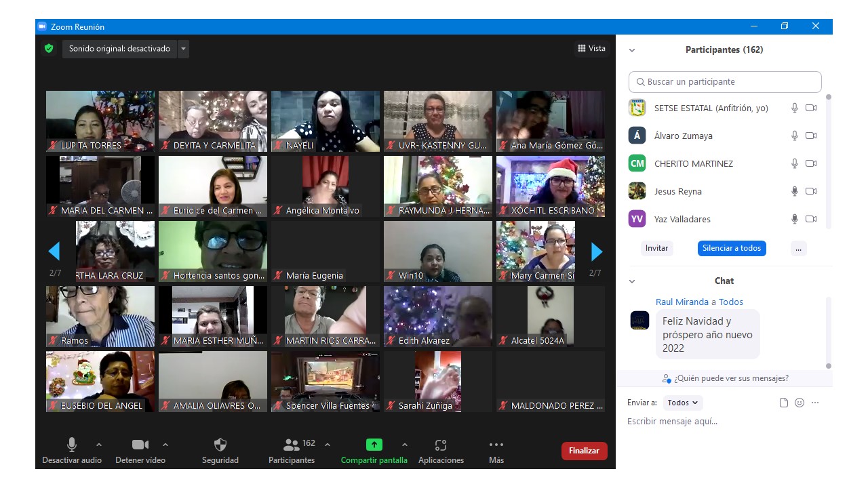Viewport: 868px width, 488px height.
Task: Go to previous gallery page arrow
Action: pyautogui.click(x=54, y=251)
